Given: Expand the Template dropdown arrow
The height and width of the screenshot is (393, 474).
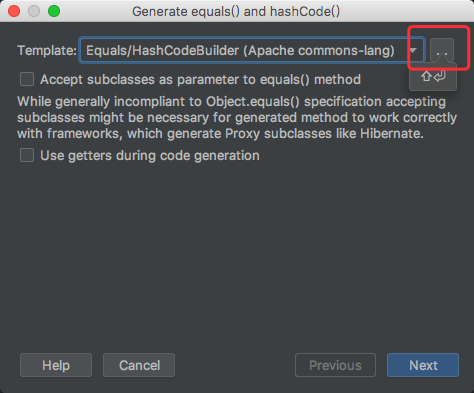Looking at the screenshot, I should 413,50.
